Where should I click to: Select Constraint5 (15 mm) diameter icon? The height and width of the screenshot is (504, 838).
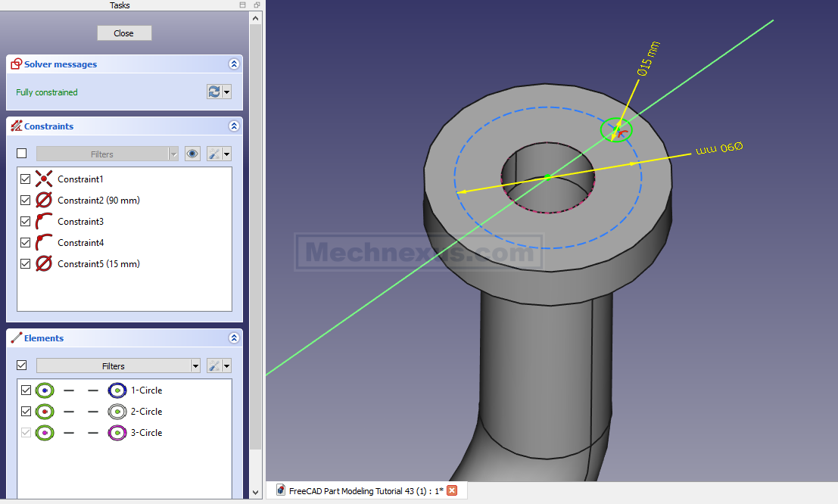(x=44, y=264)
